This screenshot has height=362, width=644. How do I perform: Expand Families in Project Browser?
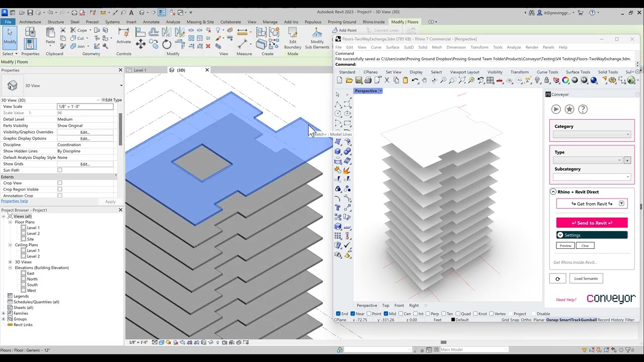[4, 313]
